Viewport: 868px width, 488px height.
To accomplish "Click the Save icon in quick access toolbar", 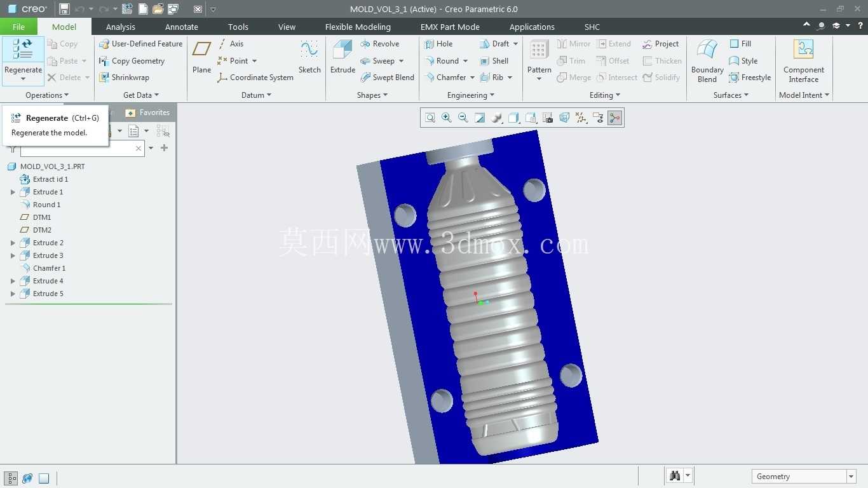I will click(64, 9).
